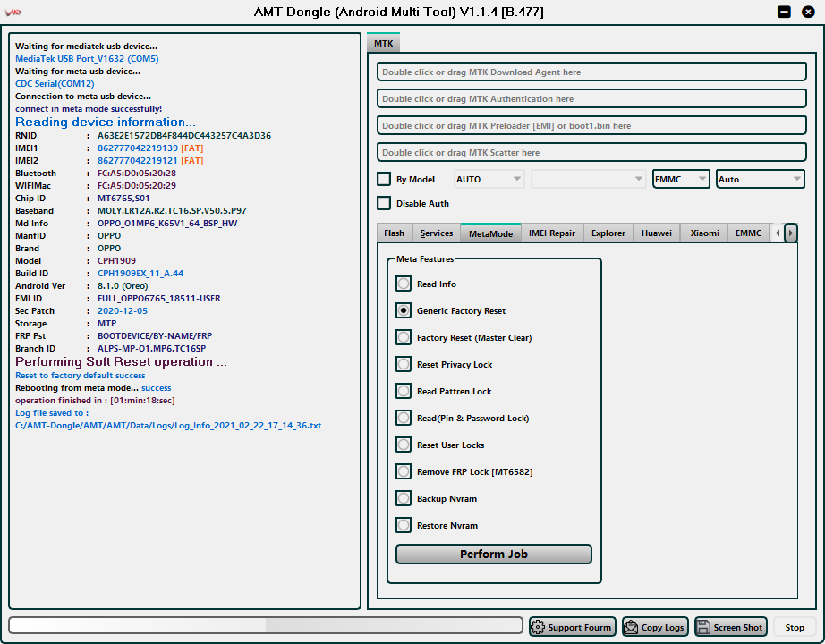
Task: Click the CDC Serial(COM12) log line
Action: (x=55, y=84)
